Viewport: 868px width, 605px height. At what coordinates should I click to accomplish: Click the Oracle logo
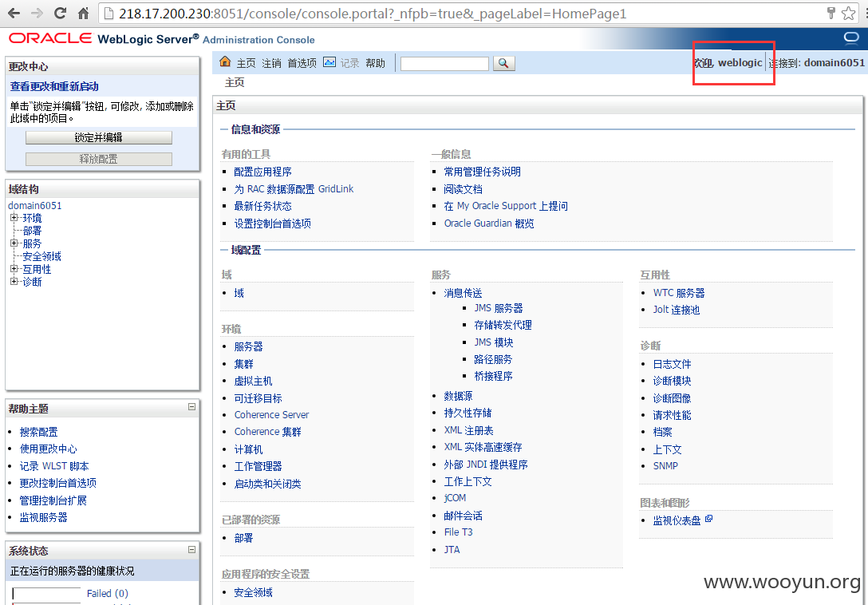(50, 38)
